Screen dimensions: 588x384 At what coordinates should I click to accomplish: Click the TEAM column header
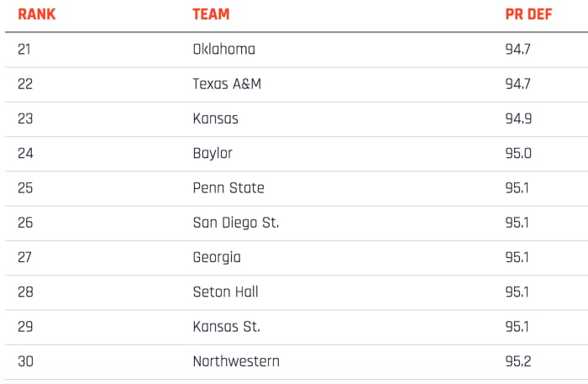tap(211, 14)
